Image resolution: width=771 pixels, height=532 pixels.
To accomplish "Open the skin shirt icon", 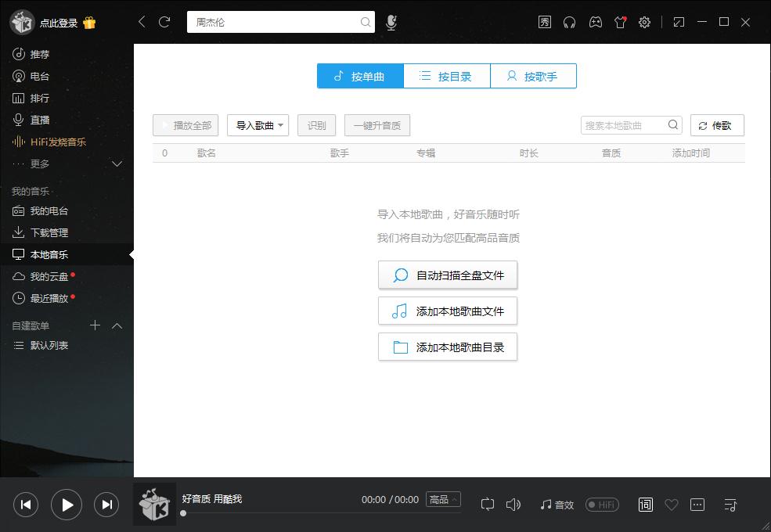I will 620,22.
